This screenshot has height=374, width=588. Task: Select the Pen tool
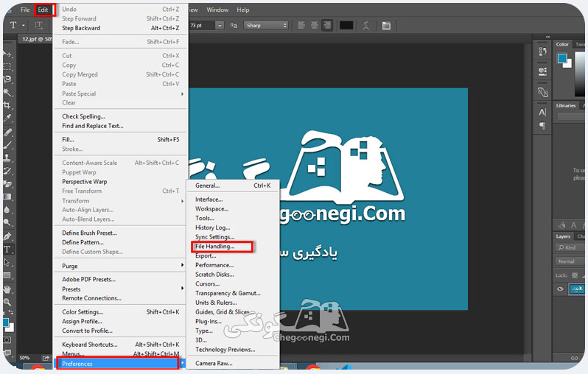[x=7, y=236]
